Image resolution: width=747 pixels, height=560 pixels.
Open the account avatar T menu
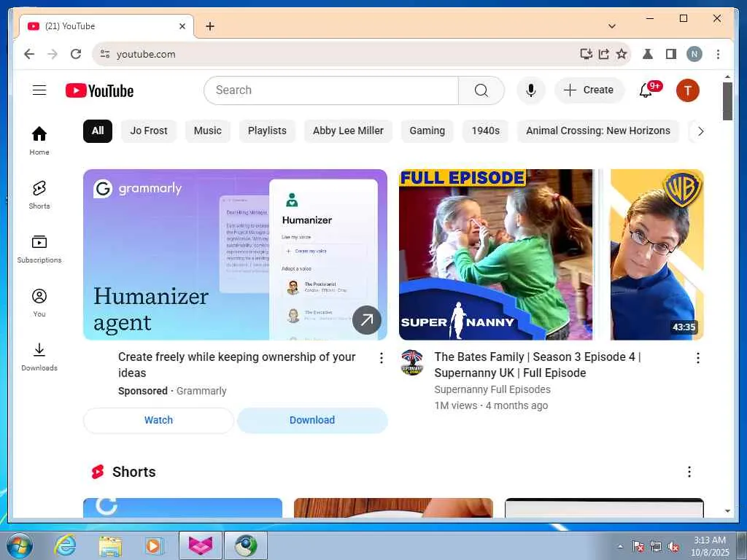coord(687,90)
